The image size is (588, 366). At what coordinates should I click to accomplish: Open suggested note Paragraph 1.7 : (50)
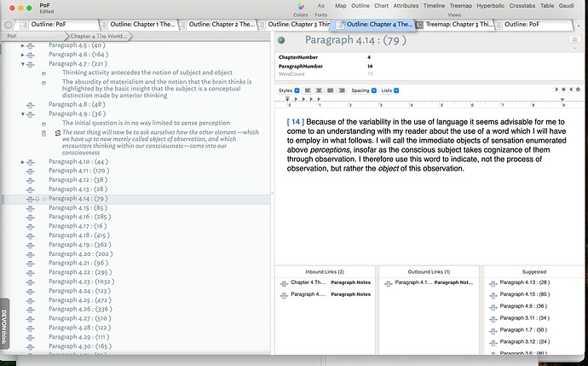point(523,330)
